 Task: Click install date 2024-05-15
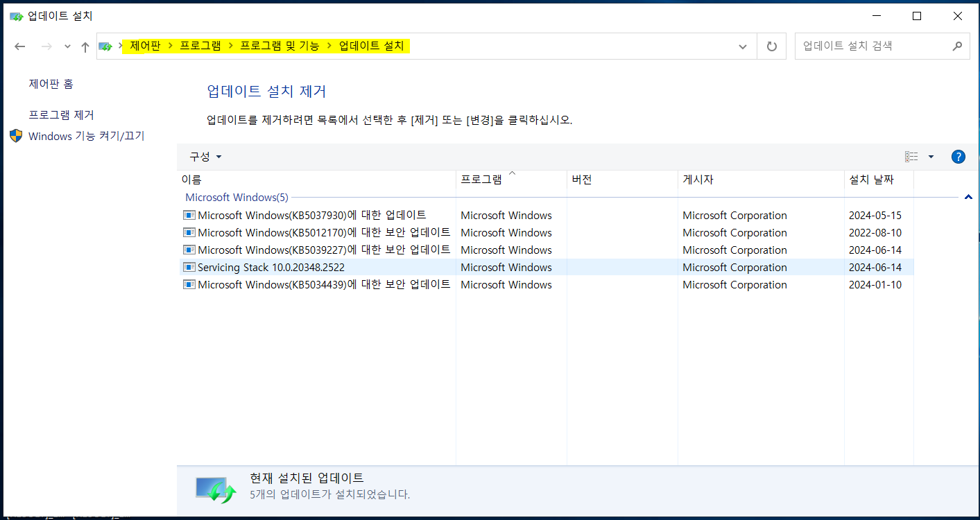click(x=875, y=215)
